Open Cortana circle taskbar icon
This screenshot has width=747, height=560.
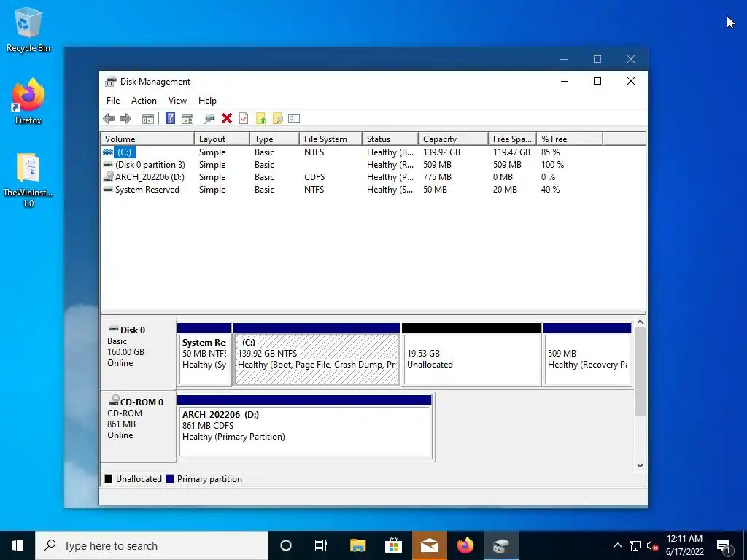(286, 545)
